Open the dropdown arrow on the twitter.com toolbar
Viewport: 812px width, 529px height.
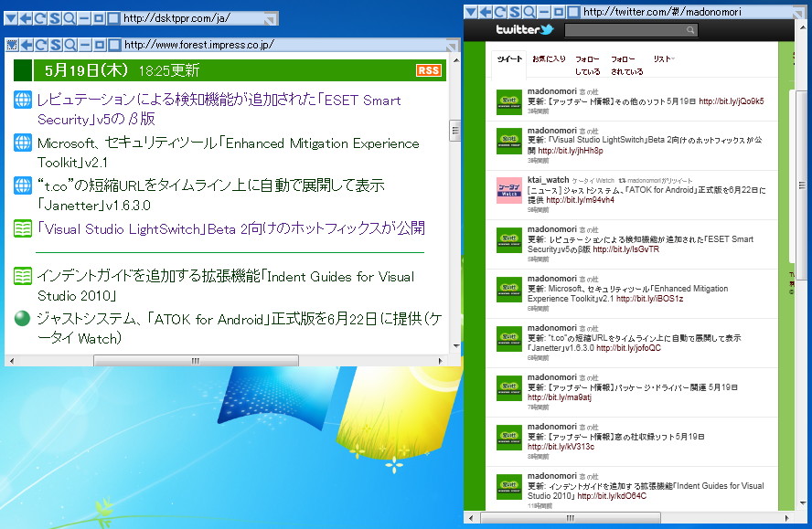pyautogui.click(x=472, y=11)
